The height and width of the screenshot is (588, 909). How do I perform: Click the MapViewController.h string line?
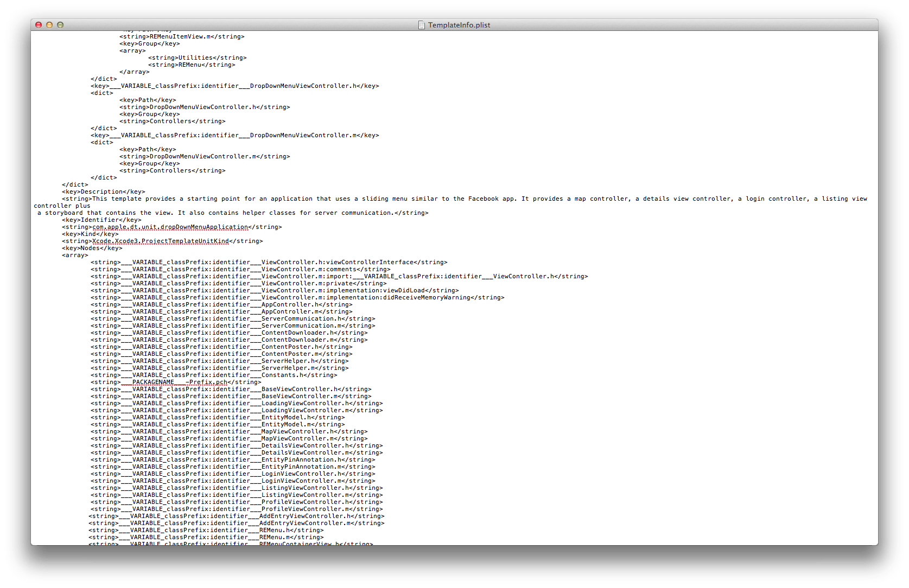pyautogui.click(x=229, y=431)
